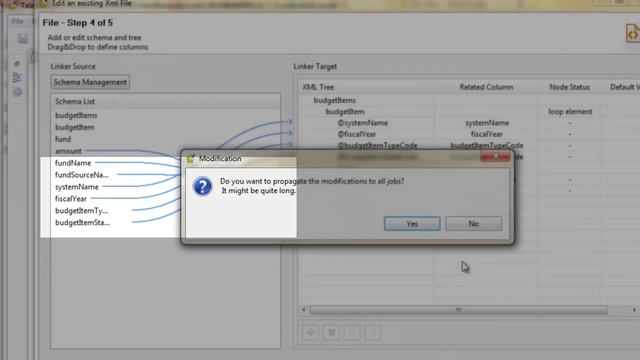The width and height of the screenshot is (640, 360).
Task: Click the round icon in left sidebar
Action: click(x=17, y=93)
